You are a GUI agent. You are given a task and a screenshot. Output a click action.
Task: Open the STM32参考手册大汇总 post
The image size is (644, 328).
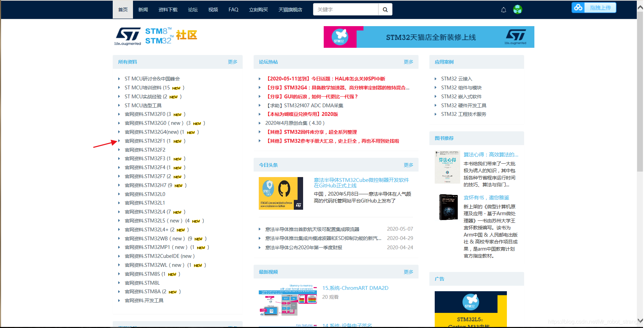tap(332, 141)
